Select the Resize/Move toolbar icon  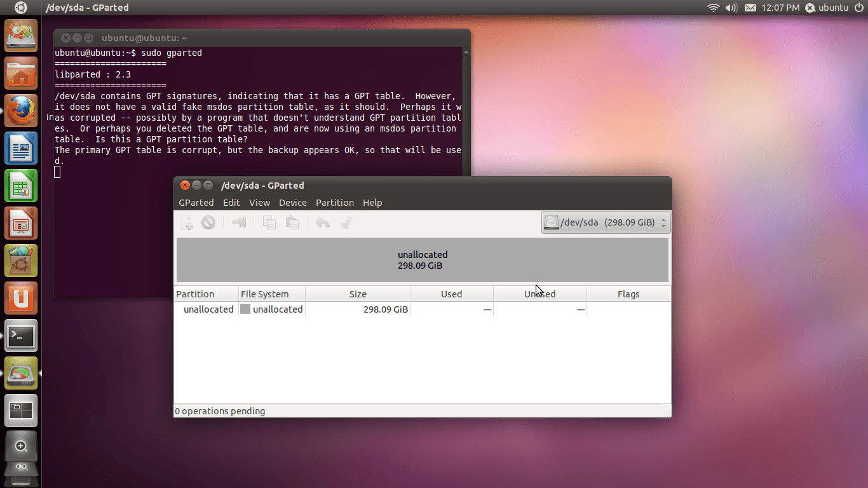(x=239, y=222)
